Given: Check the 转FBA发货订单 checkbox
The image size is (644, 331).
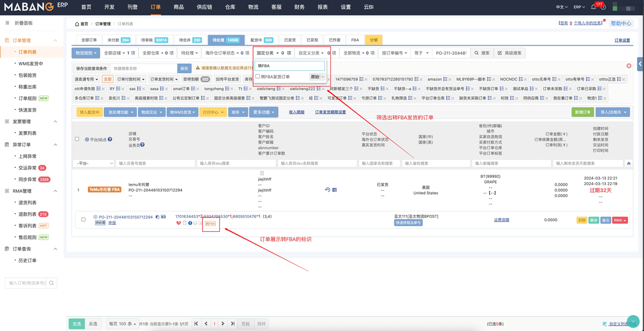Looking at the screenshot, I should coord(258,77).
